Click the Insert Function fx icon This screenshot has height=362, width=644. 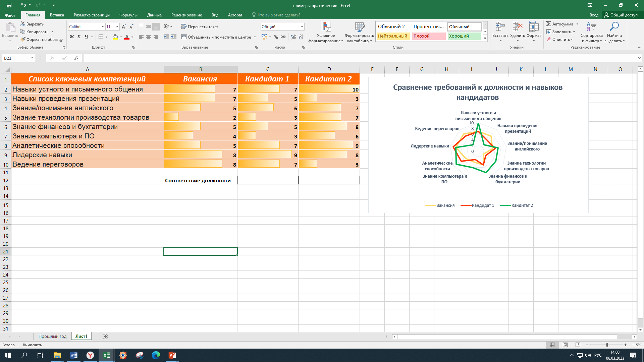click(76, 58)
